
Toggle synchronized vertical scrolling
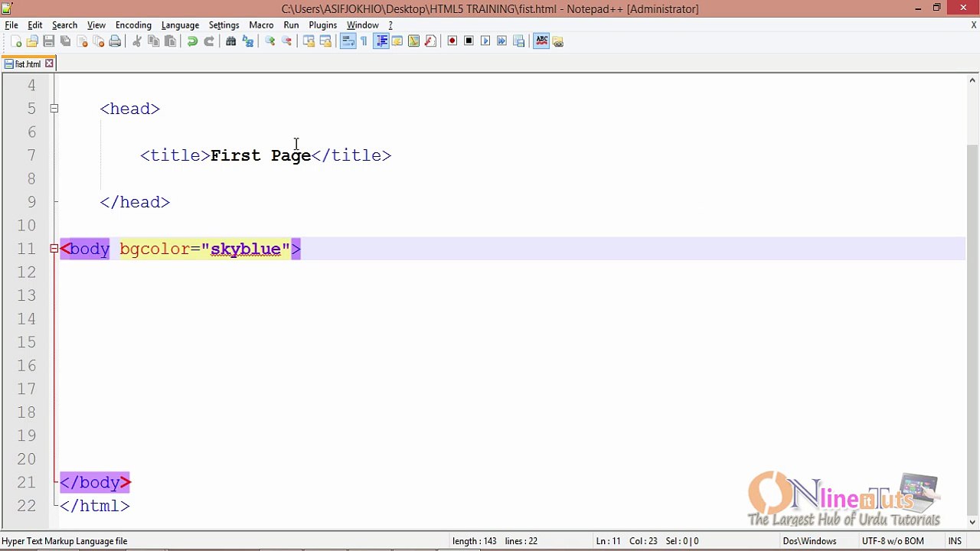pyautogui.click(x=309, y=41)
